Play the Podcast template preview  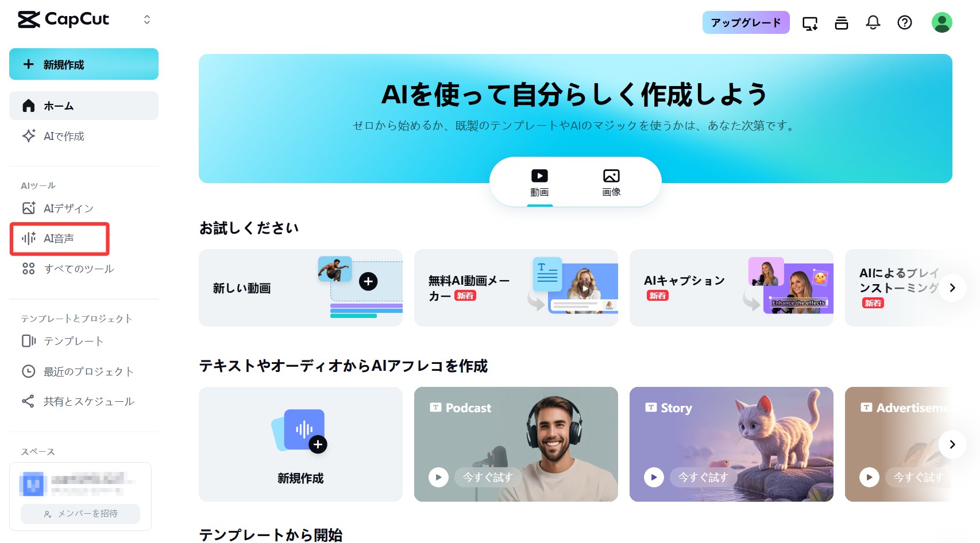pos(438,477)
